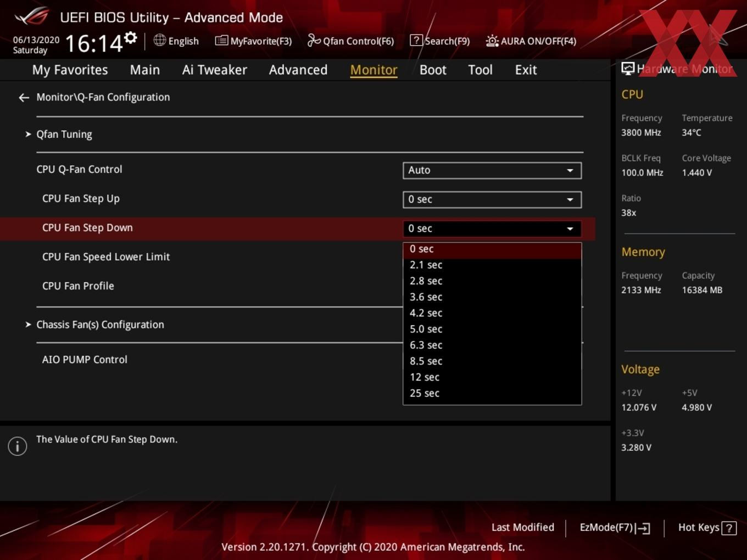Click the date 06/13/2020
Viewport: 747px width, 560px height.
click(x=36, y=40)
